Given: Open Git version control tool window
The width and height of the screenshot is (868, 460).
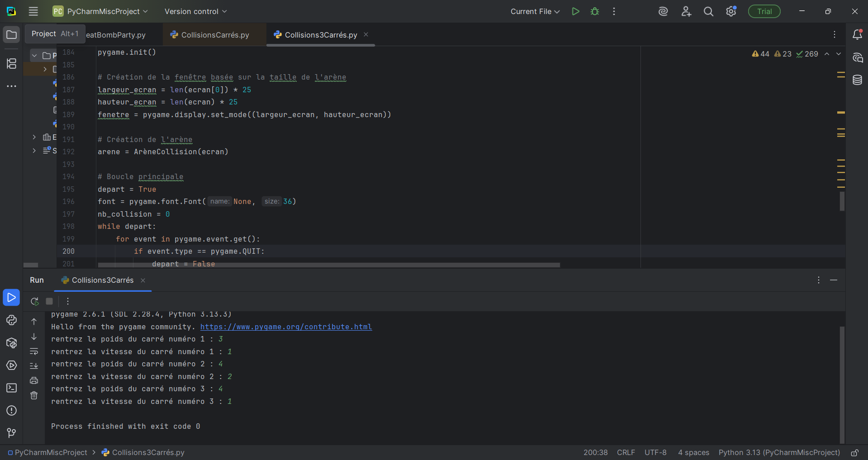Looking at the screenshot, I should [11, 433].
